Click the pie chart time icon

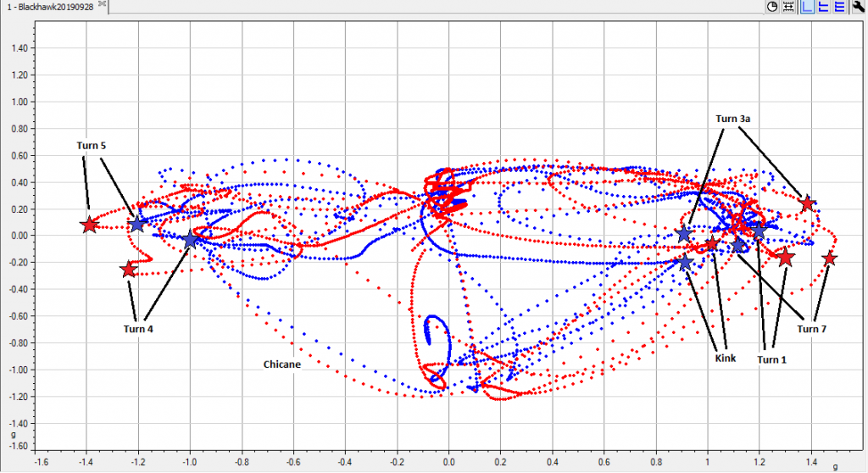pos(772,7)
